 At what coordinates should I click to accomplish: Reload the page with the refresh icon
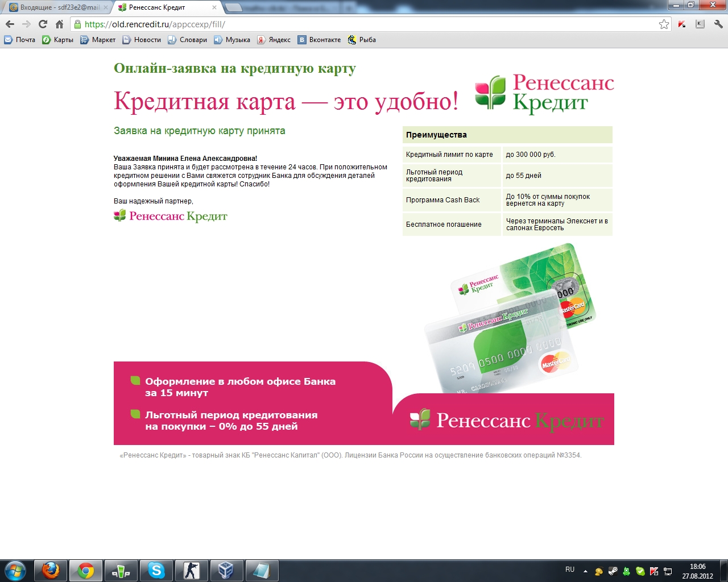click(43, 24)
